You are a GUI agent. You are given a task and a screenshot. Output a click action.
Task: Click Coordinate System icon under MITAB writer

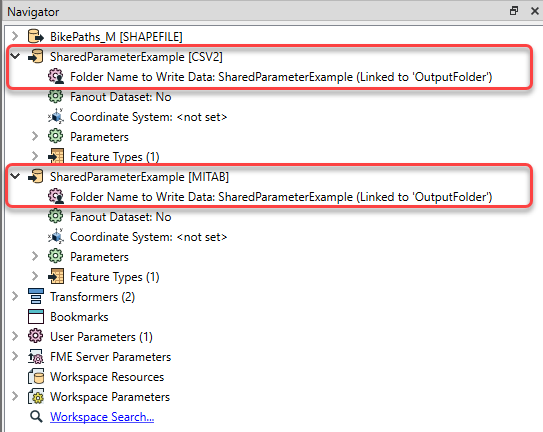[x=56, y=237]
